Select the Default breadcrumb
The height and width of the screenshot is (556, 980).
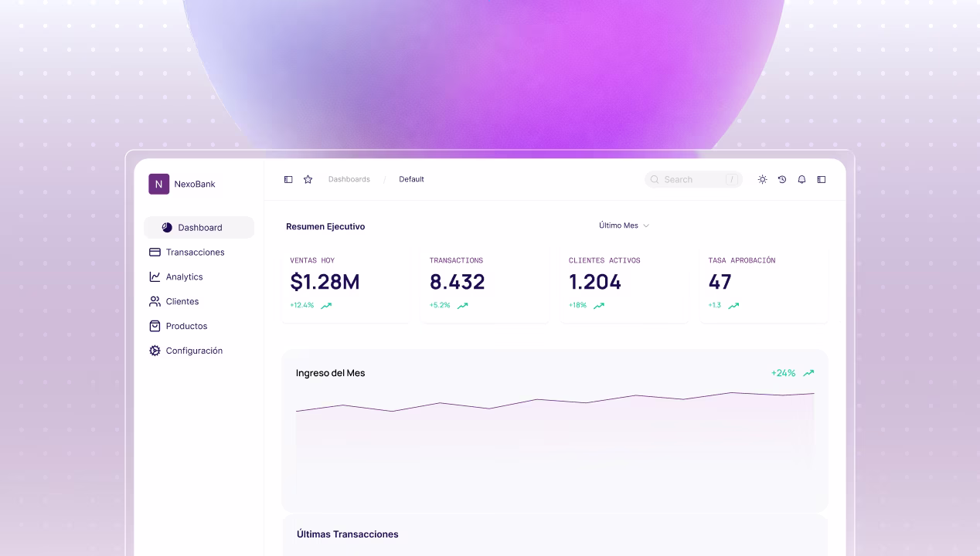(x=411, y=179)
